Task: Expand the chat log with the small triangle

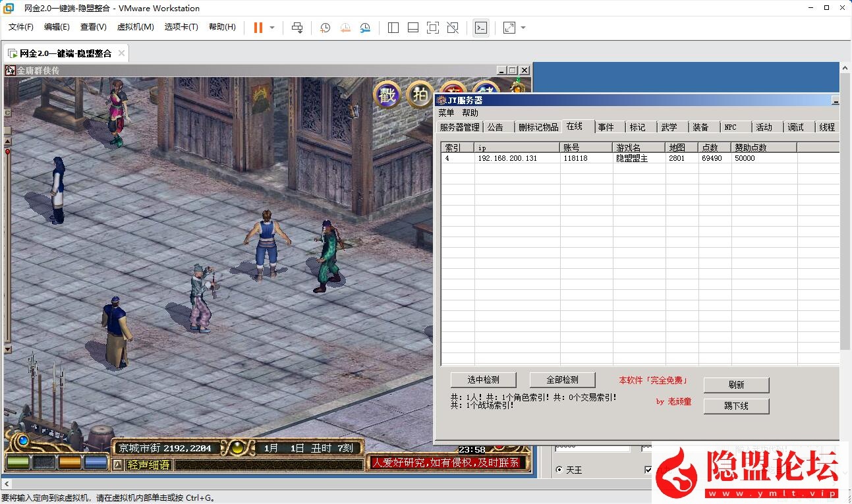Action: point(118,464)
